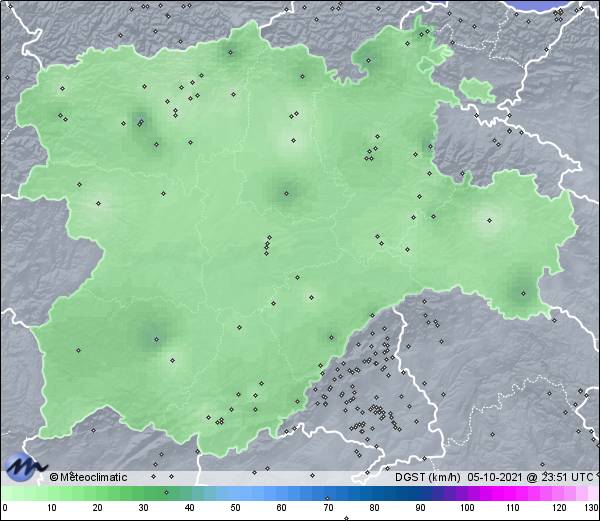Click the 23:51 UTC timestamp
This screenshot has width=600, height=521.
click(x=566, y=477)
